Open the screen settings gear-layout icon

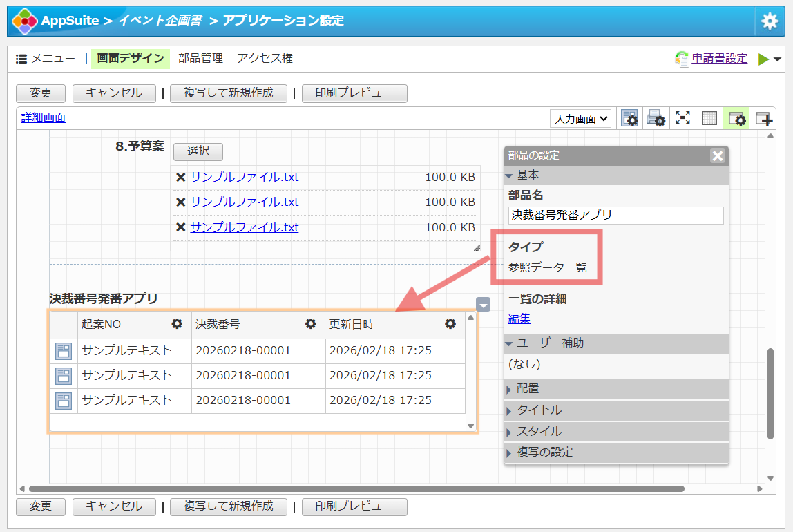coord(629,118)
